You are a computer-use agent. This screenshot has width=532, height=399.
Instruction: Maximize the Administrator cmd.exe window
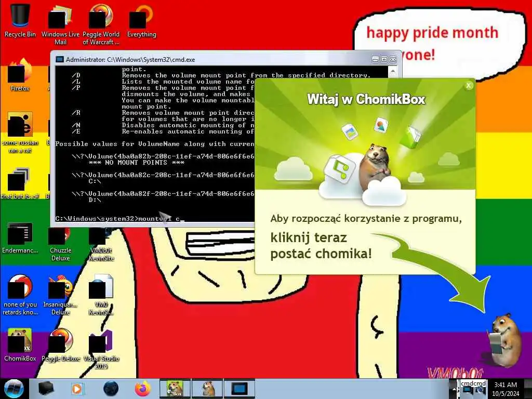[384, 60]
